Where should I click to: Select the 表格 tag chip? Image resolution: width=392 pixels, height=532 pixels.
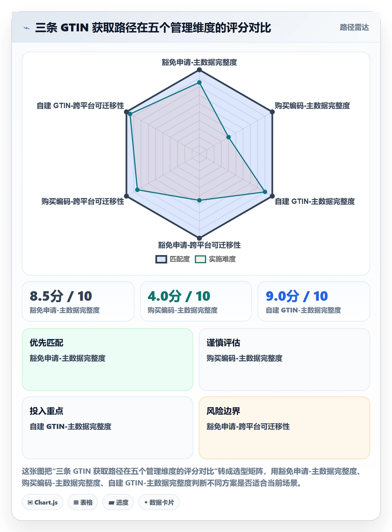coord(83,502)
